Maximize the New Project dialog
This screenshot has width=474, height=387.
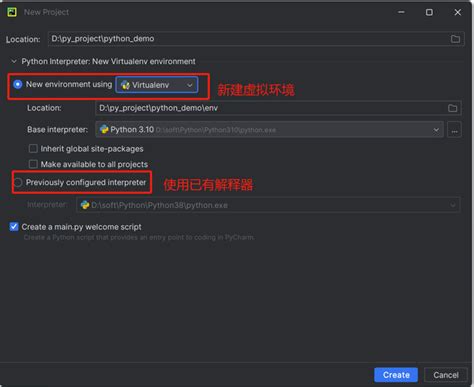(429, 12)
